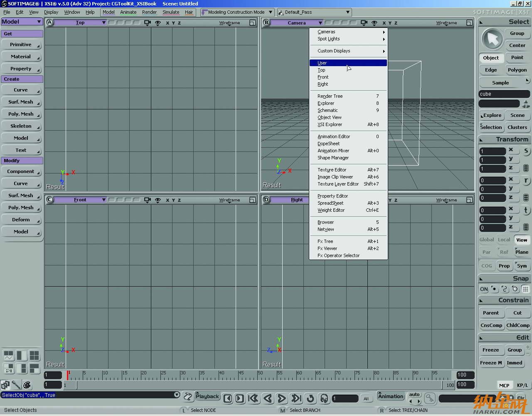Maximize Right viewport D with corner icon

(469, 200)
